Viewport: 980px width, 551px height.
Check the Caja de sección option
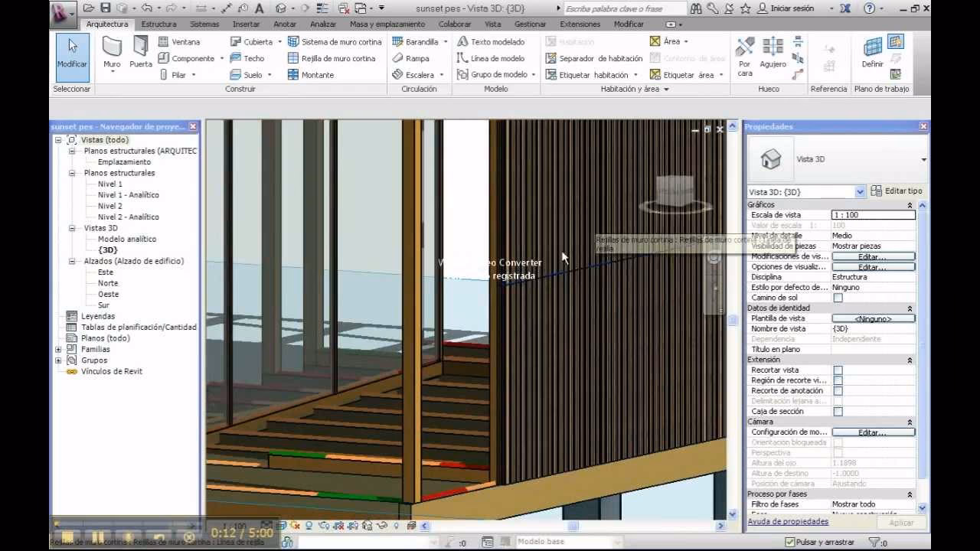(x=839, y=411)
